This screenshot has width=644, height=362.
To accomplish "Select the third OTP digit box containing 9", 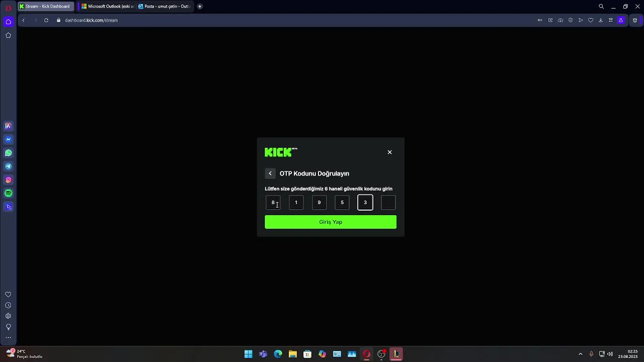I will [x=319, y=203].
